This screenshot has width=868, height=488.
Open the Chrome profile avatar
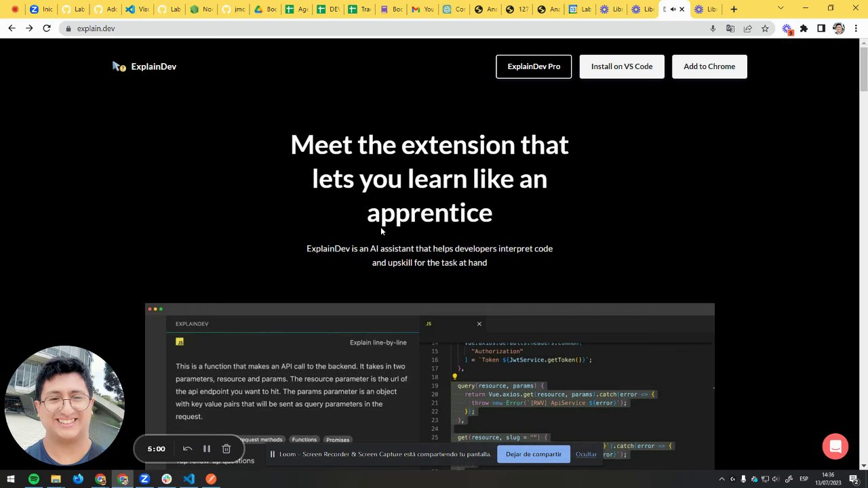point(839,28)
